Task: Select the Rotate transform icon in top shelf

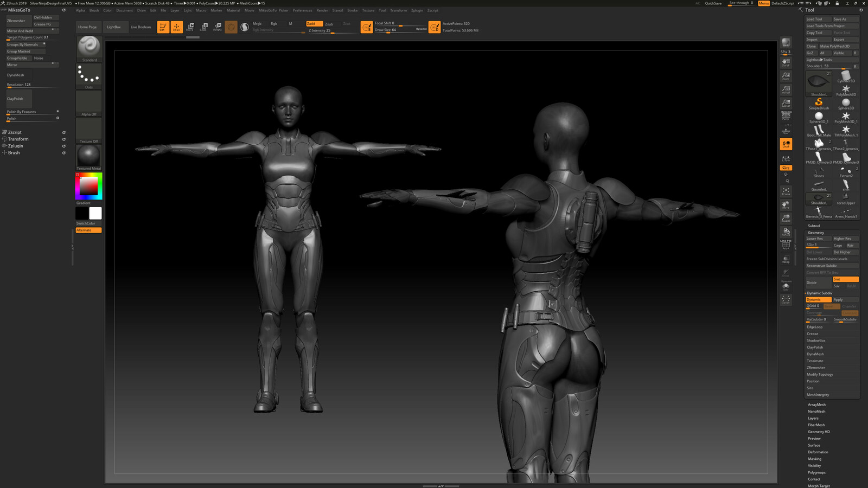Action: coord(218,27)
